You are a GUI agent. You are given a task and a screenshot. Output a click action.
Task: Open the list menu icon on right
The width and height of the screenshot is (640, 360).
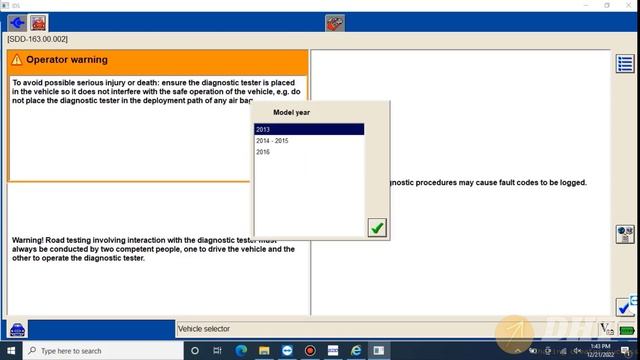625,64
